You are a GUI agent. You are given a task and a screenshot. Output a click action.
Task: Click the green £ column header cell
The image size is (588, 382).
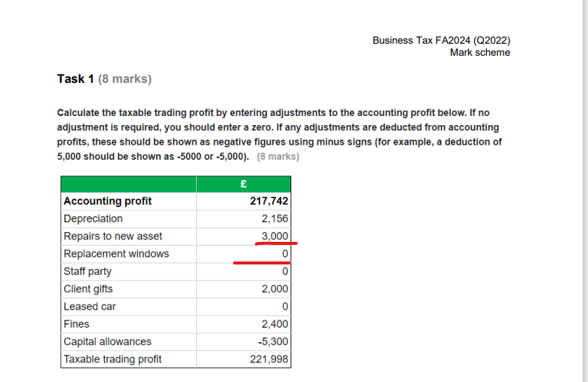(243, 184)
